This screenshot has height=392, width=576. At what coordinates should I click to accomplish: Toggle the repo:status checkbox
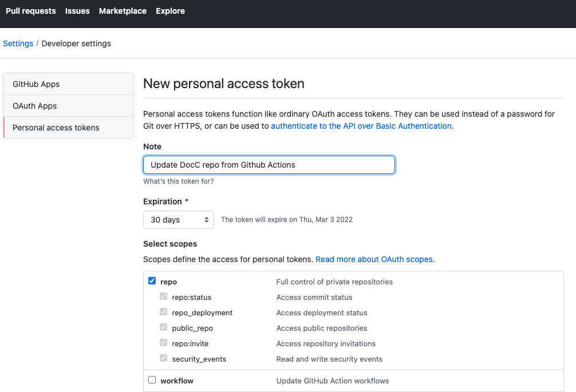pos(164,296)
